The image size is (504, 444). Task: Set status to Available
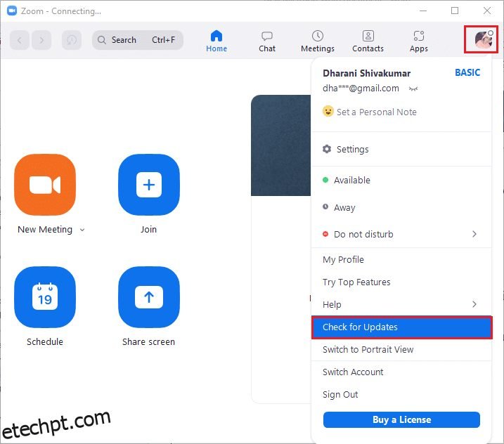[401, 180]
